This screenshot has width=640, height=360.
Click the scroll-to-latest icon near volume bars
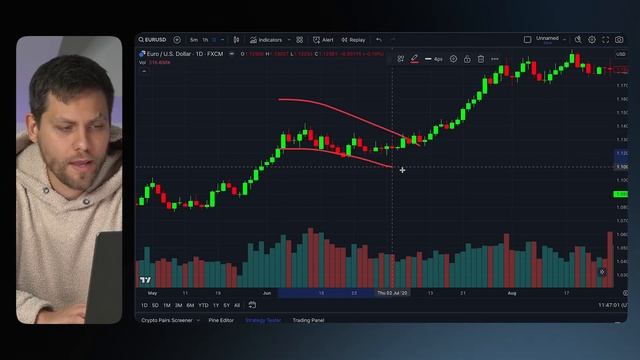click(x=602, y=272)
